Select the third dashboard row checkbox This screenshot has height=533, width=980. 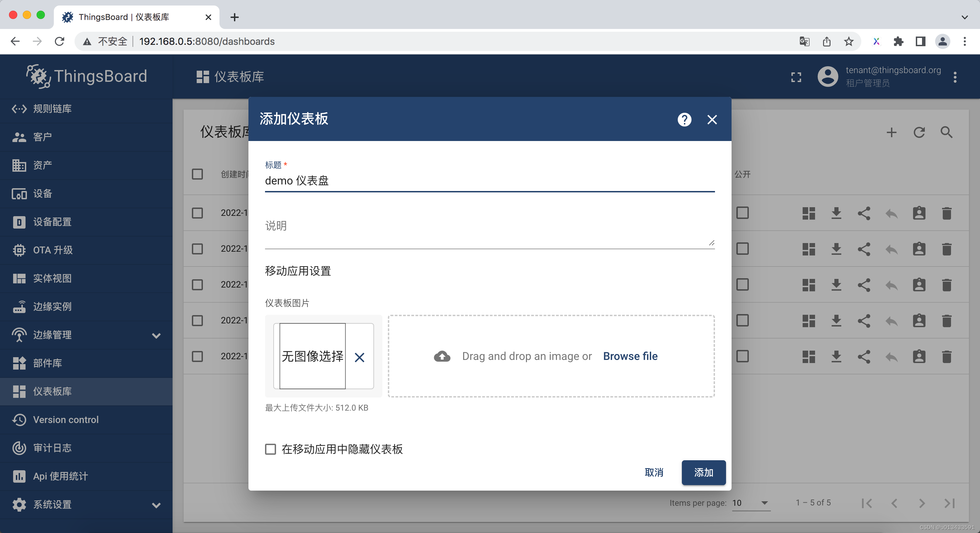click(197, 285)
